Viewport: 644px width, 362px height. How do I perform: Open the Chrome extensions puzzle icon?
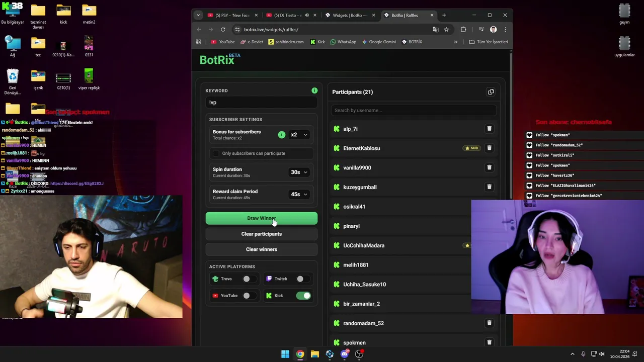click(x=463, y=29)
